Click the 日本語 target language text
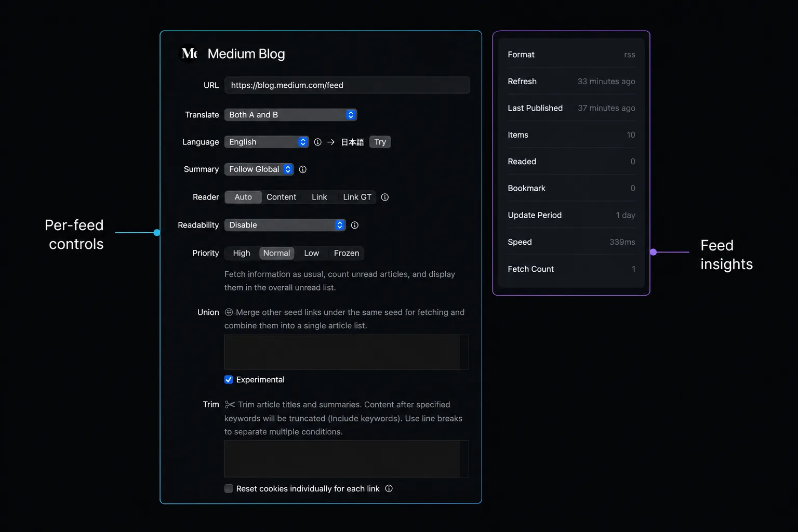 352,142
